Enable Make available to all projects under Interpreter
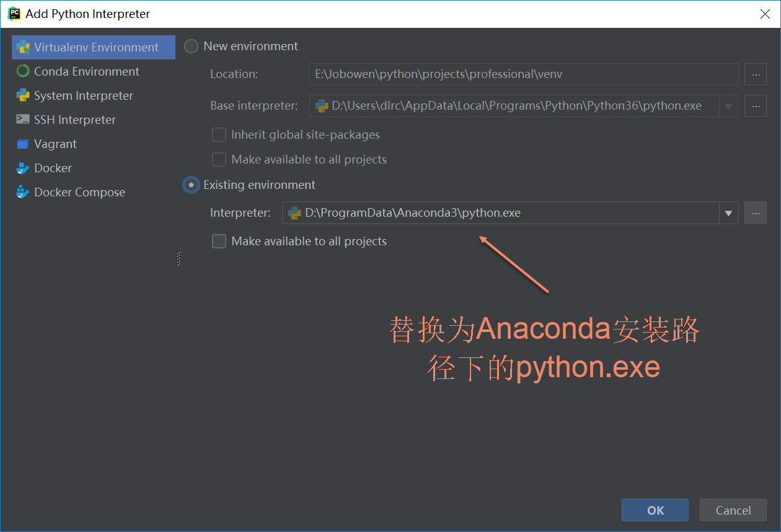Screen dimensions: 781x532 click(x=219, y=241)
